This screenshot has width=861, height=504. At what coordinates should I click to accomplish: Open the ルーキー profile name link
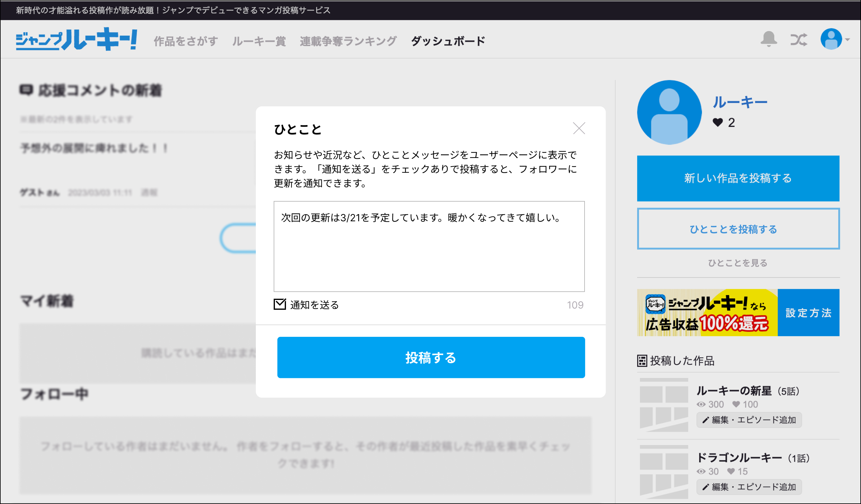(x=740, y=102)
